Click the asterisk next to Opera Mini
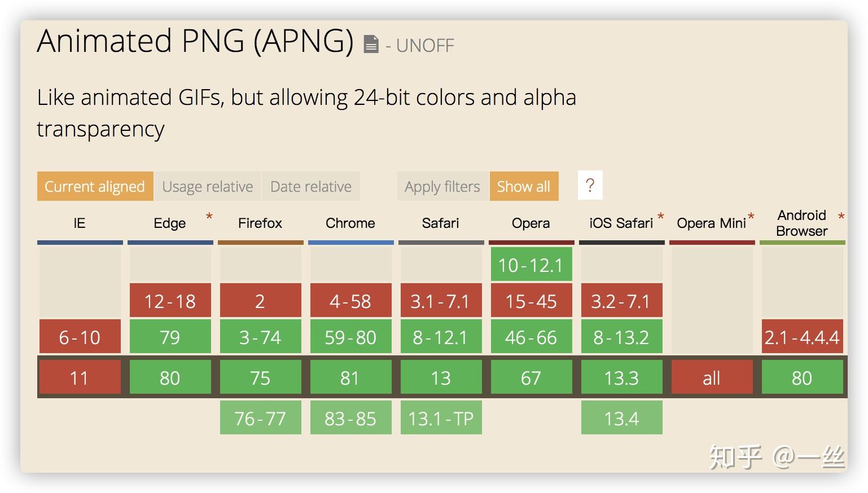Image resolution: width=868 pixels, height=493 pixels. 751,217
